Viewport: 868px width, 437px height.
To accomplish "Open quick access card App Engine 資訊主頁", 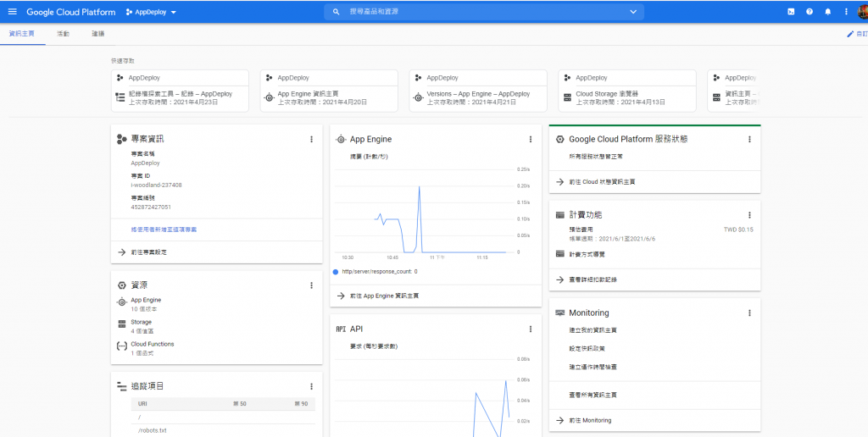I will coord(329,91).
